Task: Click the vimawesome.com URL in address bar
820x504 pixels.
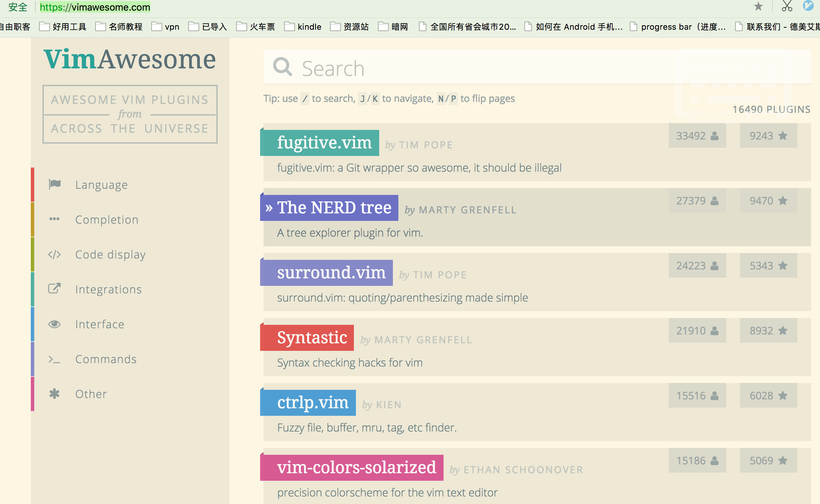Action: coord(95,7)
